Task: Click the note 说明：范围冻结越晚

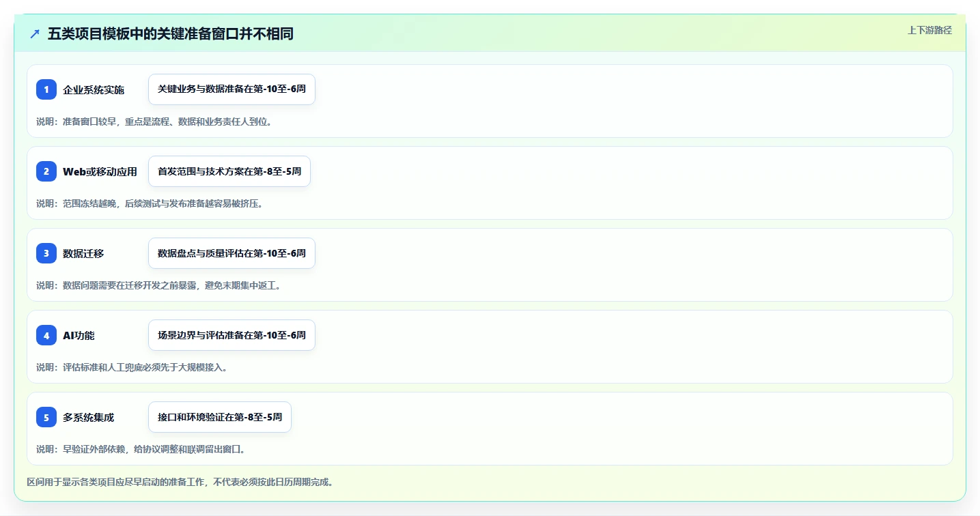Action: [x=150, y=203]
